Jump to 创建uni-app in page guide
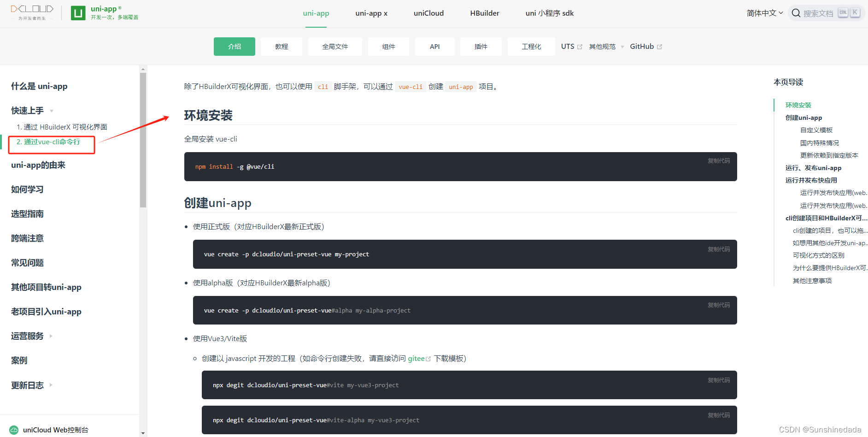 [x=803, y=118]
